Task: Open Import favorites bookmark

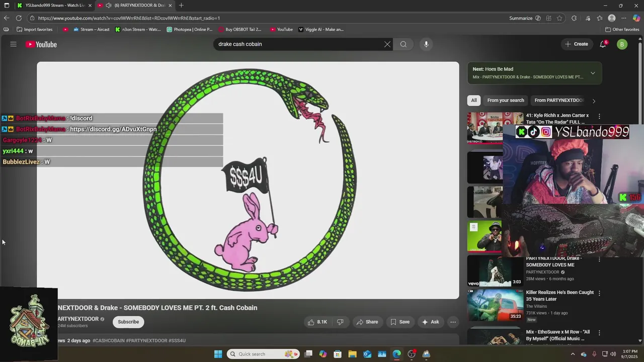Action: (x=34, y=29)
